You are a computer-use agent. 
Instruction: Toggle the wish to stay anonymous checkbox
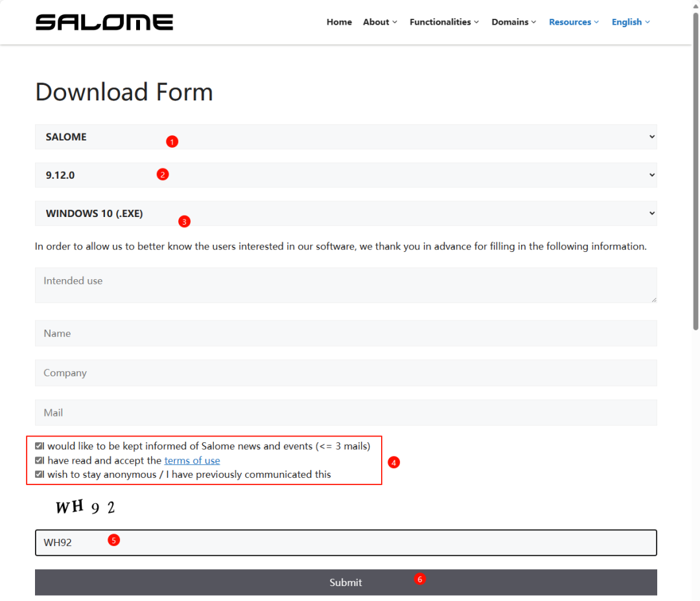[39, 474]
